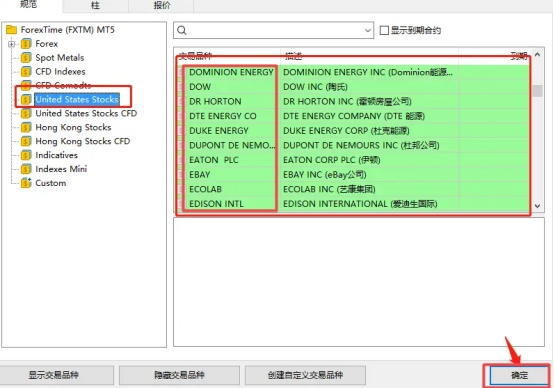Select the EDISON INTL symbol name
The height and width of the screenshot is (388, 554).
click(x=216, y=204)
